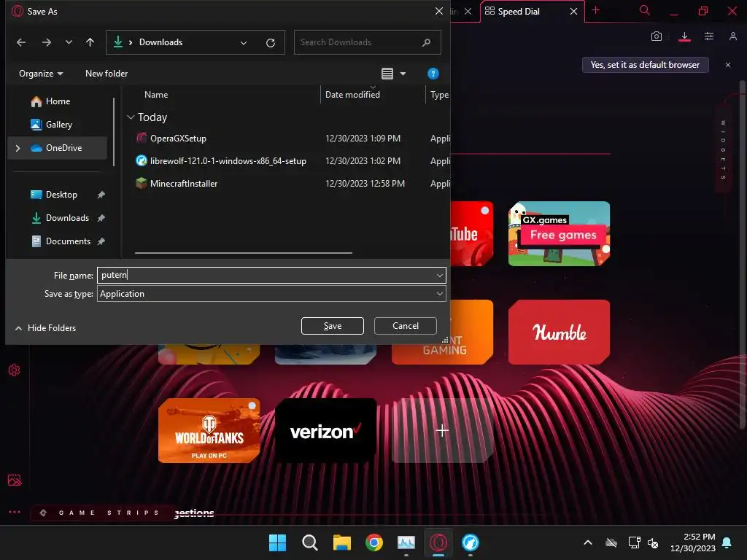Create a New folder
Image resolution: width=747 pixels, height=560 pixels.
point(107,74)
